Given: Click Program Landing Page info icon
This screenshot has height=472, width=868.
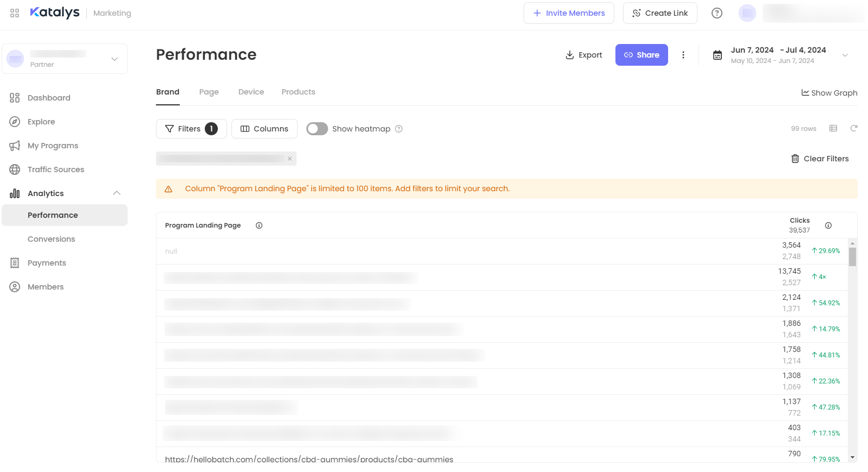Looking at the screenshot, I should tap(259, 225).
